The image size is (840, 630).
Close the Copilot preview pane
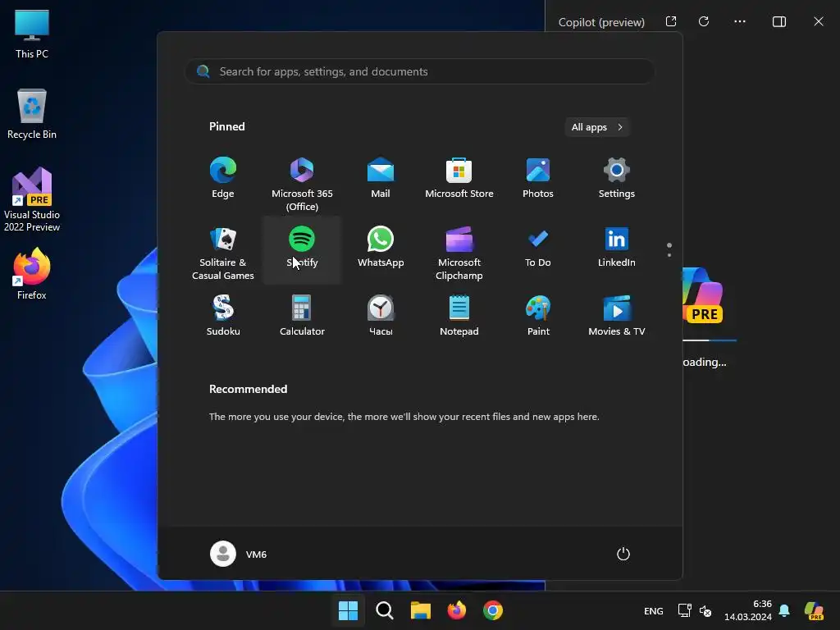(x=819, y=21)
